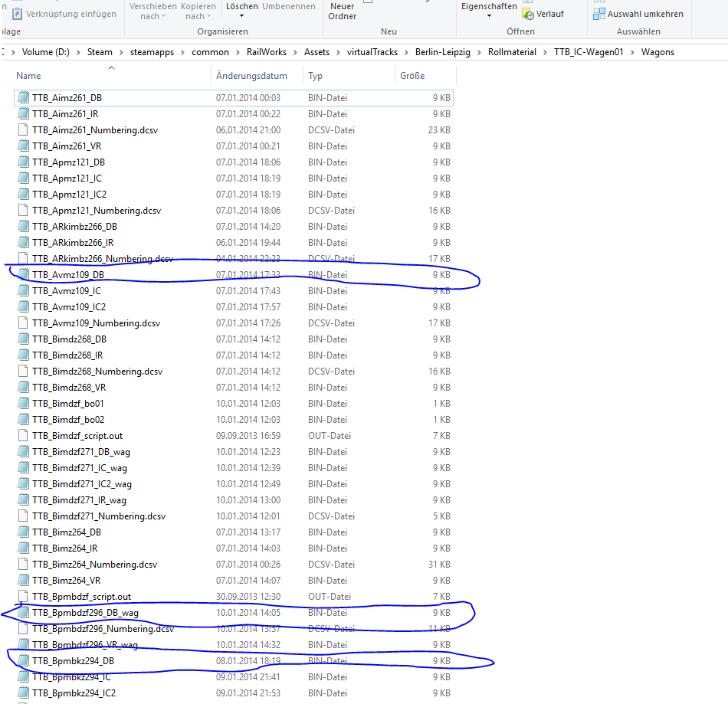728x704 pixels.
Task: Select the TTB_ARkimbz266_IR file icon
Action: (x=23, y=243)
